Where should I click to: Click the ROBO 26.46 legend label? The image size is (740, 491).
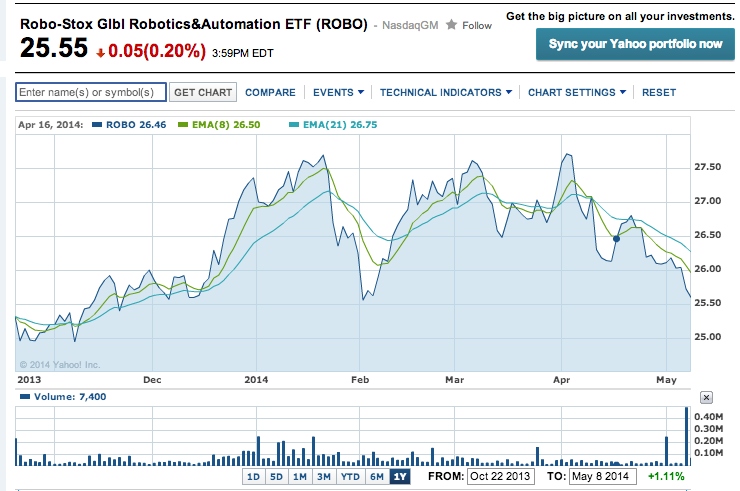136,125
